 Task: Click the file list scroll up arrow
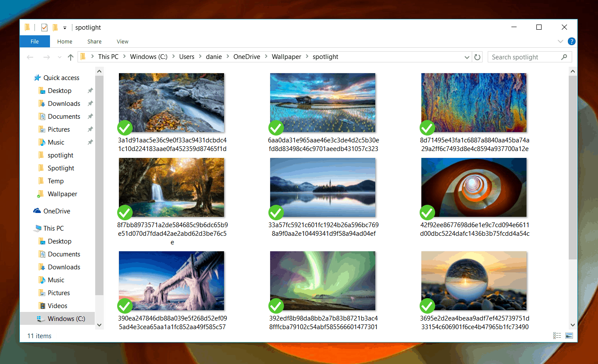tap(573, 71)
